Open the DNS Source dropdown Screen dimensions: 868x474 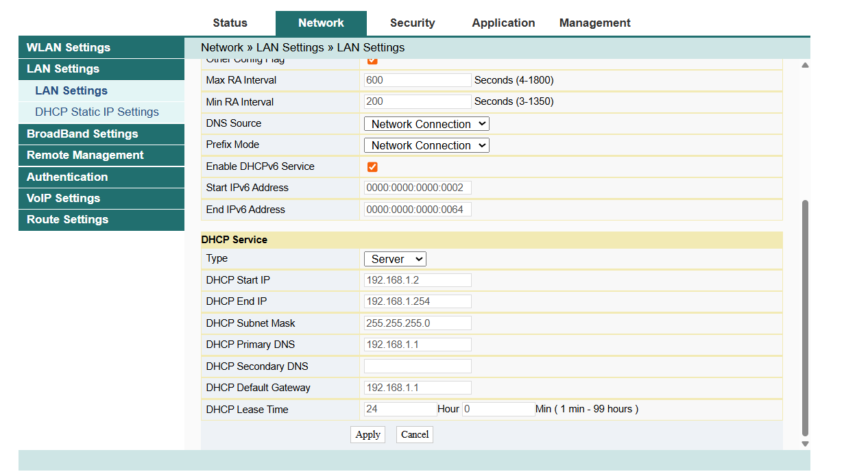click(x=426, y=124)
